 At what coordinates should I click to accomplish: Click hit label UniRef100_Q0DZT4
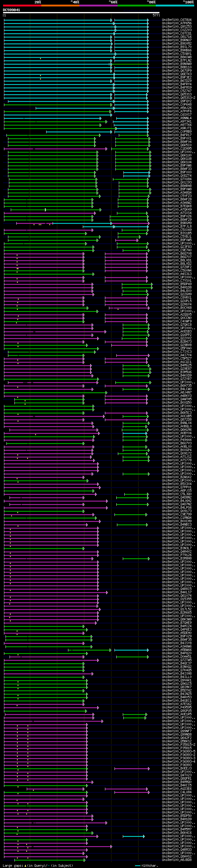(176, 176)
